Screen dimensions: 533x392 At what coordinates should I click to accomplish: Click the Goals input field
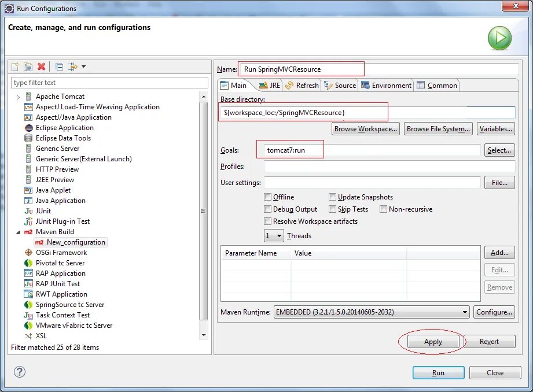(372, 150)
